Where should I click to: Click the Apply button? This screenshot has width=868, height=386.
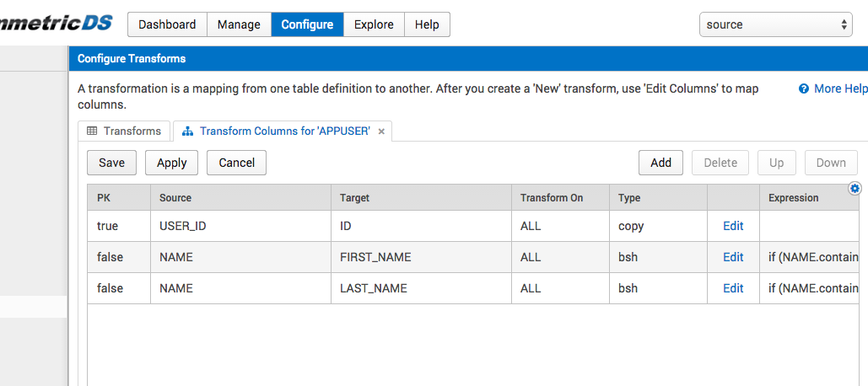[171, 163]
